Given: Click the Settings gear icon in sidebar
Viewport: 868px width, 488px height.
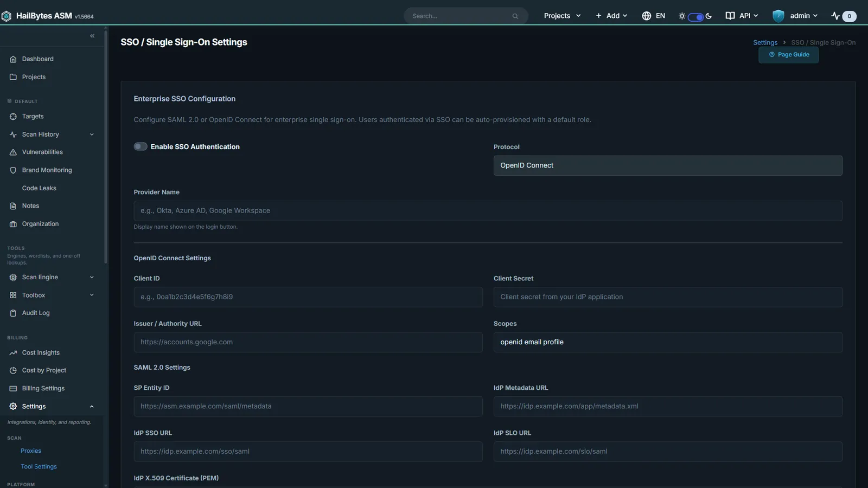Looking at the screenshot, I should pyautogui.click(x=13, y=406).
